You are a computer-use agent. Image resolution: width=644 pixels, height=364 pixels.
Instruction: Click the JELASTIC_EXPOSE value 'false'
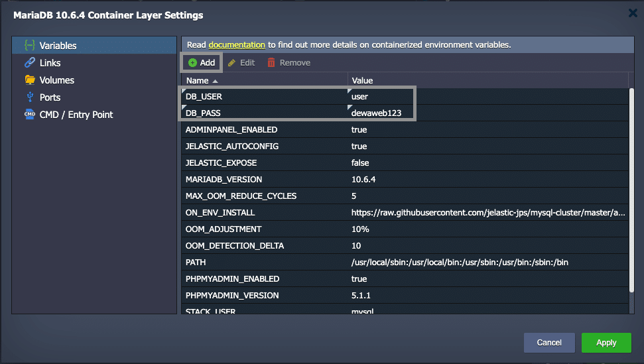pos(360,163)
